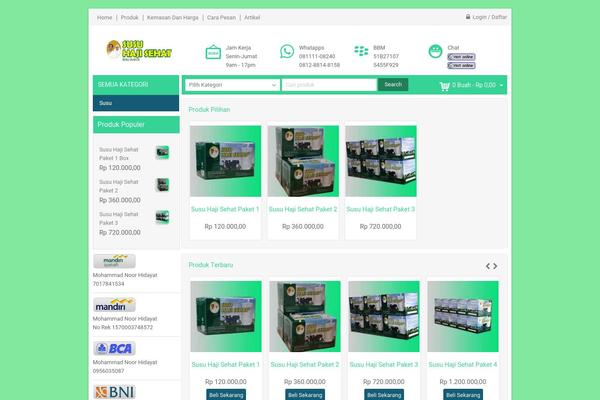
Task: Open Paket 3 image in Produk Terbaru
Action: coord(384,317)
